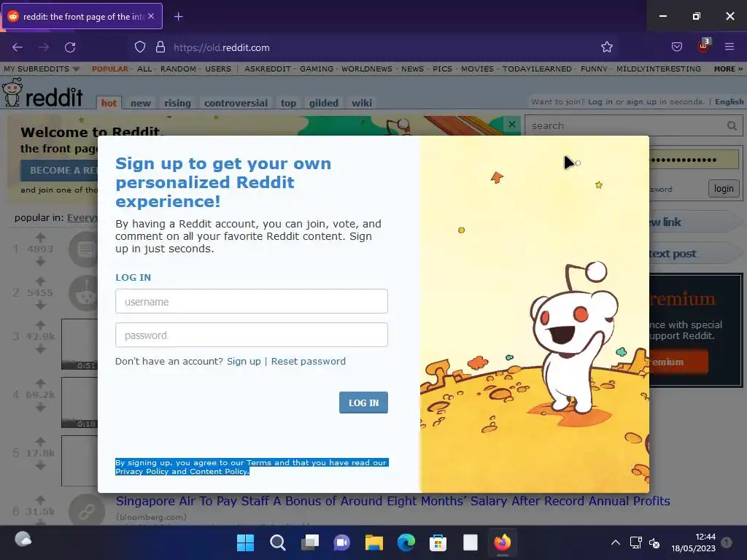The width and height of the screenshot is (747, 560).
Task: Downvote post ranked 4
Action: pos(41,408)
